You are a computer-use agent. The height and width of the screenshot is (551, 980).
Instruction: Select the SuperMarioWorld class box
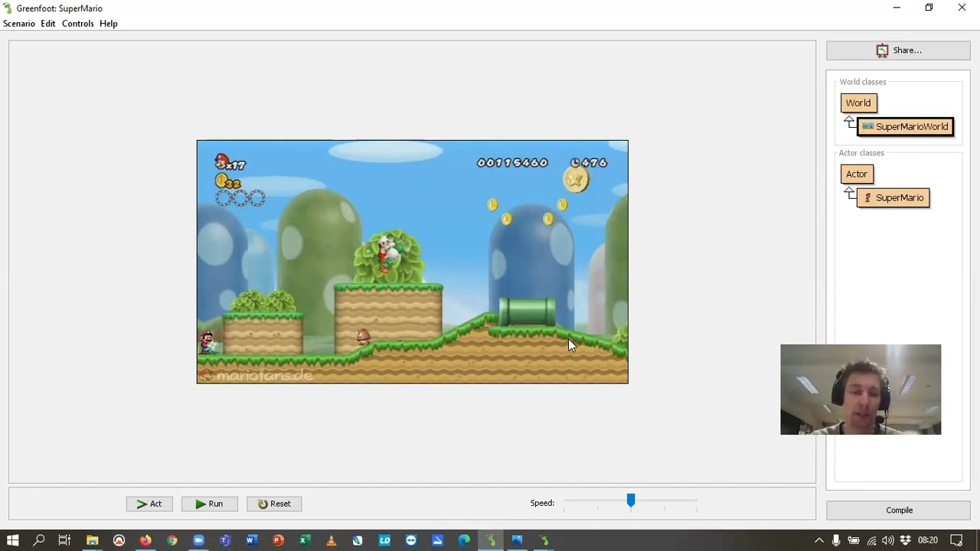906,126
